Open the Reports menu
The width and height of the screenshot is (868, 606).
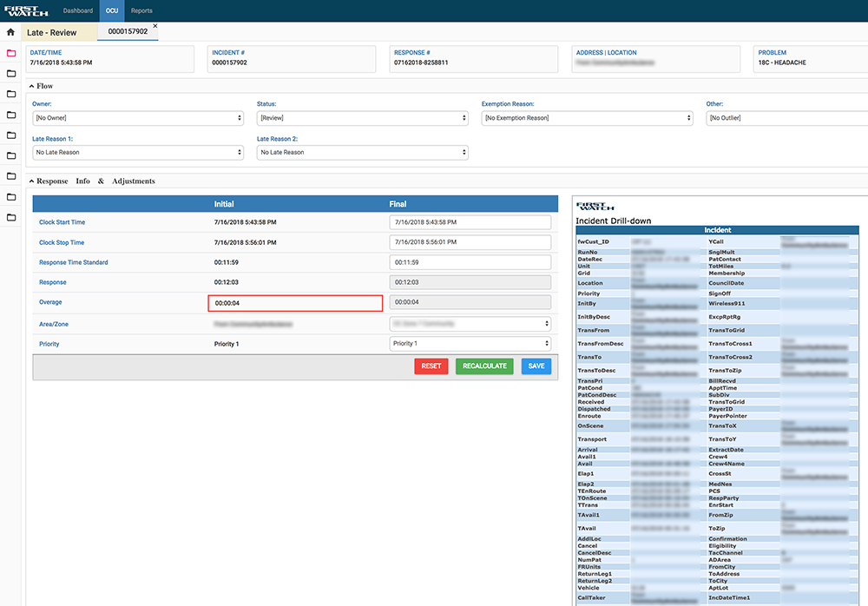pos(141,10)
